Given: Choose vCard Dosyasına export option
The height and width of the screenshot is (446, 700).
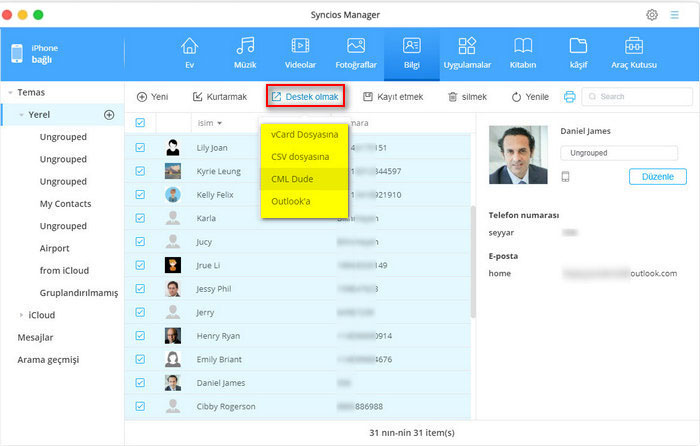Looking at the screenshot, I should click(304, 134).
